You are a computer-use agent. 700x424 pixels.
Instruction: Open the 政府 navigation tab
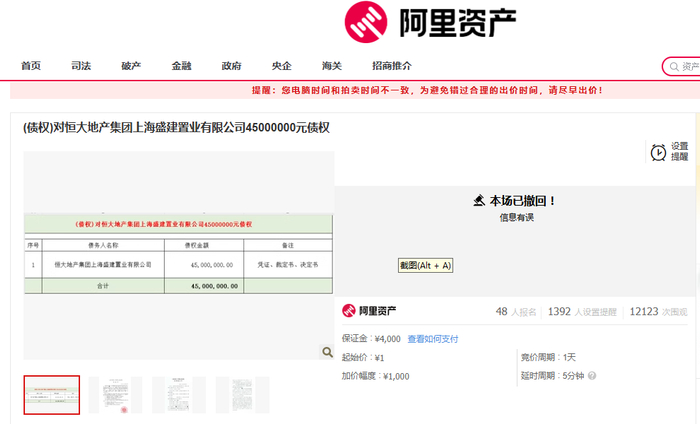coord(231,66)
